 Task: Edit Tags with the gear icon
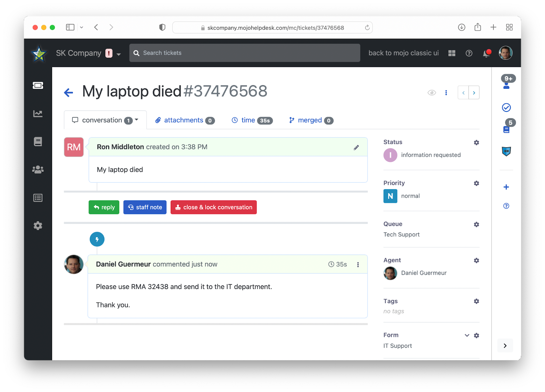click(477, 301)
